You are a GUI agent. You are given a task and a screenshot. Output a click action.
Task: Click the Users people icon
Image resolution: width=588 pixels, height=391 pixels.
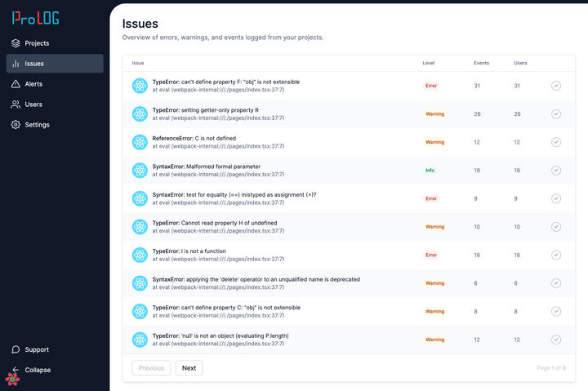click(16, 104)
